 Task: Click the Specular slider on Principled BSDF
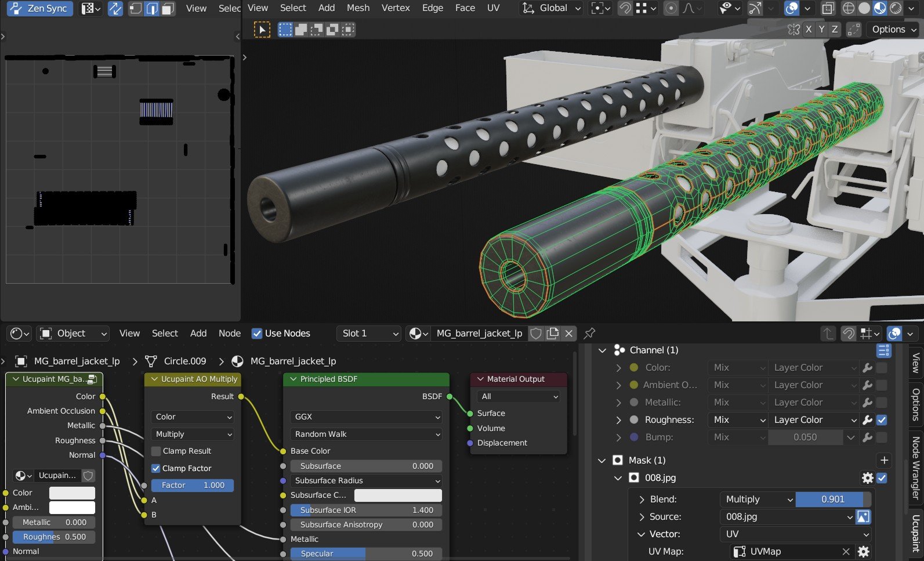pos(366,554)
